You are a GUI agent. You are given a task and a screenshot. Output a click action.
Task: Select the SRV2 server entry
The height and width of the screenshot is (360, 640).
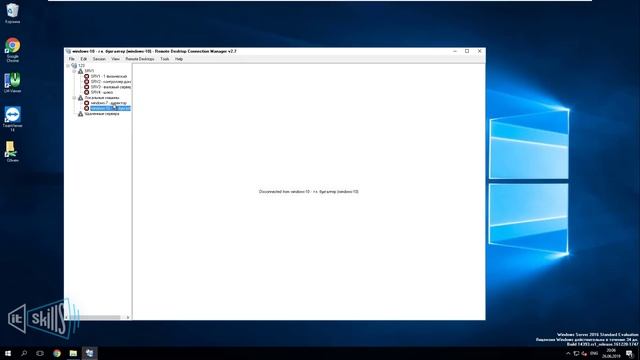[x=111, y=82]
